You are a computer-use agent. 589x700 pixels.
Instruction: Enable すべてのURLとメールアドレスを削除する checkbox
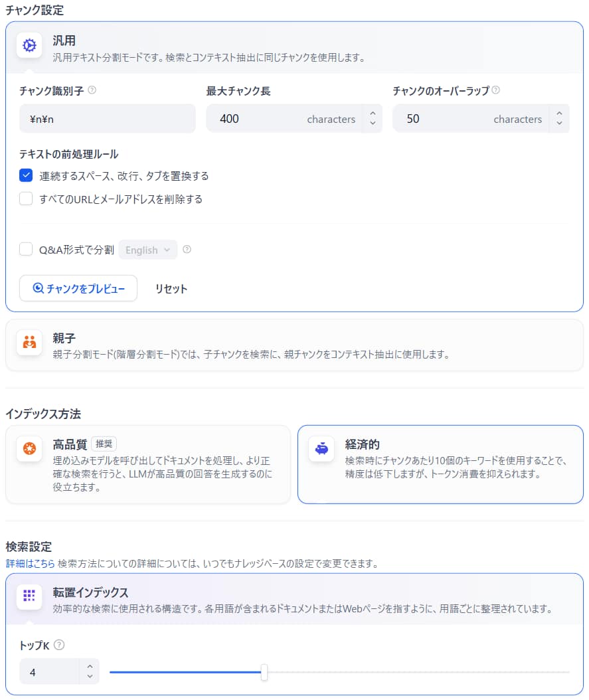click(x=26, y=199)
